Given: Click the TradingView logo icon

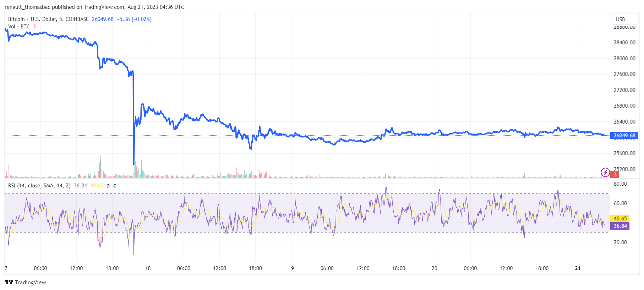Looking at the screenshot, I should coord(9,282).
